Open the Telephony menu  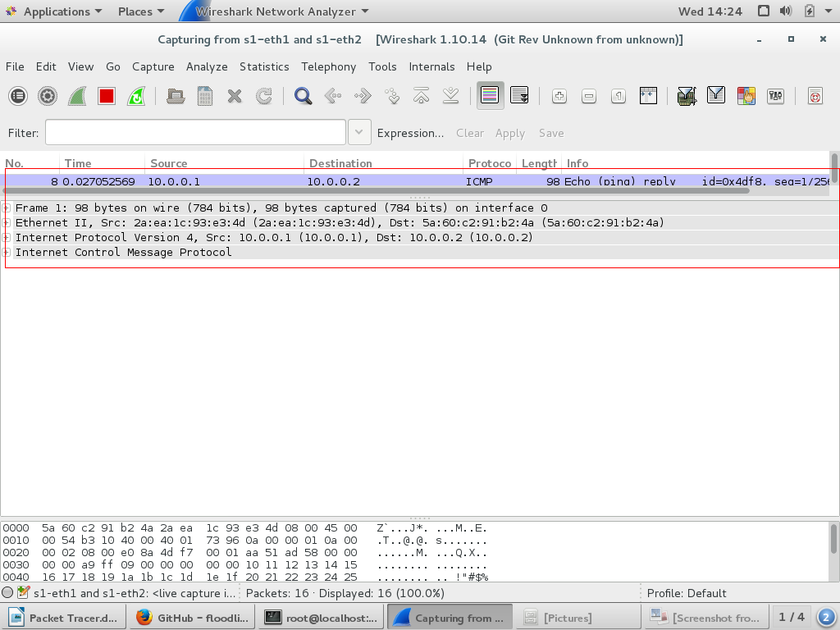328,66
